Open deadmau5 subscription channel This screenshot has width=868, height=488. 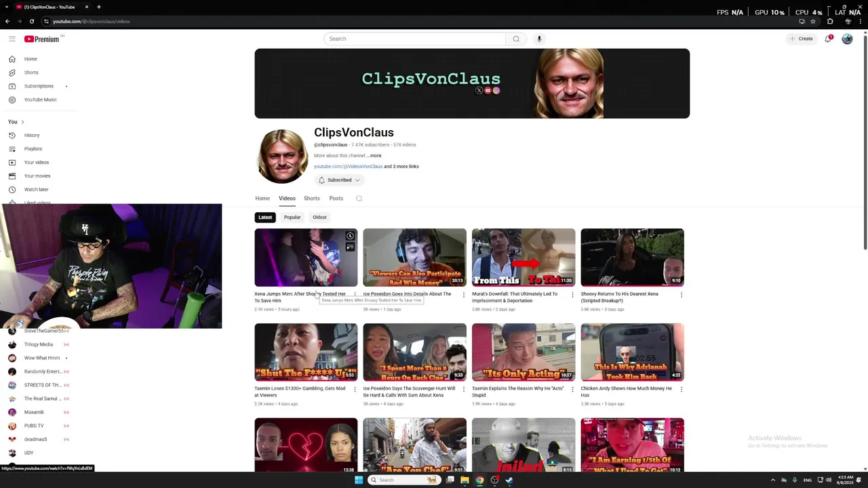(x=35, y=439)
